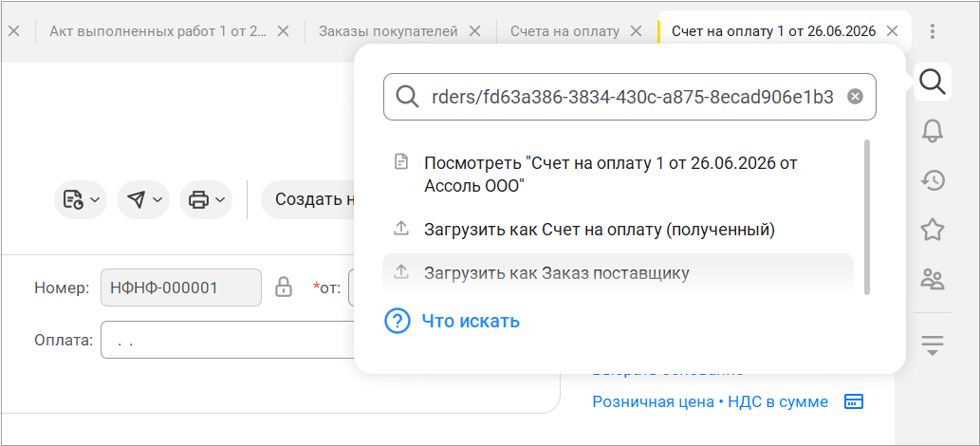Open price and VAT settings card icon
980x446 pixels.
854,401
